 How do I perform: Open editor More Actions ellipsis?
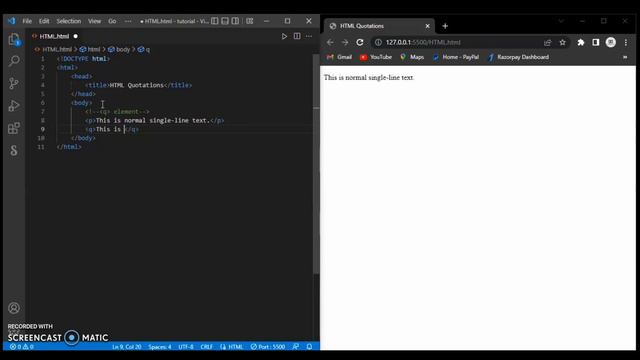309,36
